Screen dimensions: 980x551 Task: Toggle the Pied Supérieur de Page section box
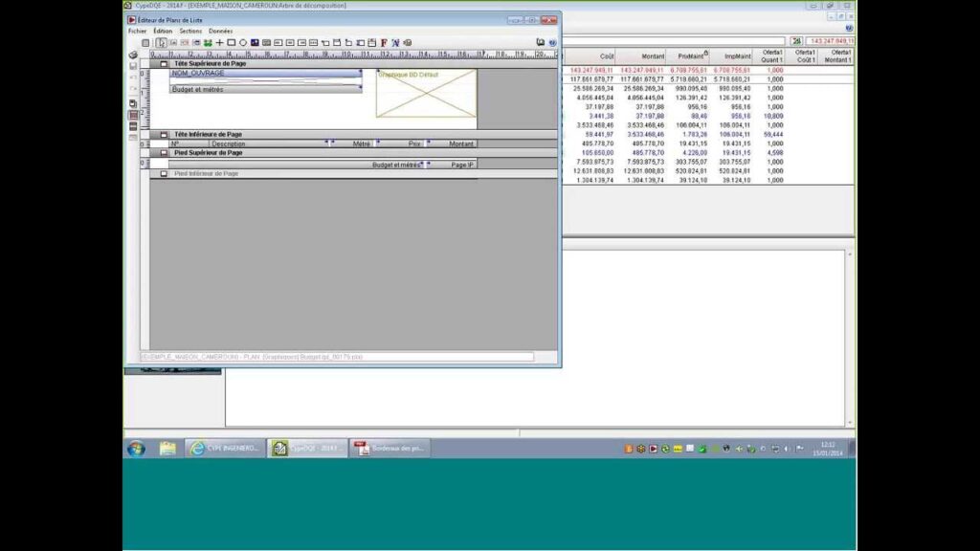164,152
